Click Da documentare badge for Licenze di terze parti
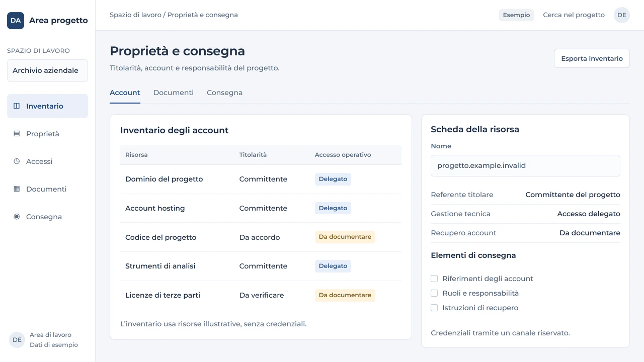Viewport: 644px width, 362px height. pyautogui.click(x=345, y=295)
